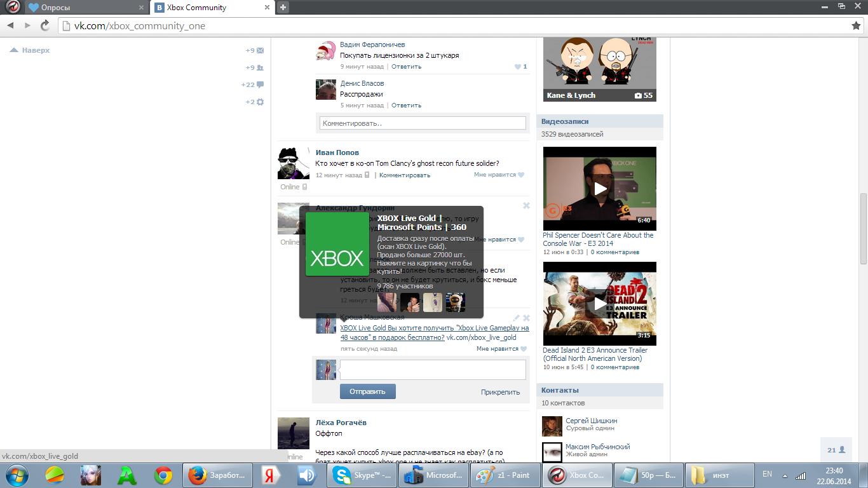Open the +9 messages envelope counter
868x488 pixels.
click(255, 50)
